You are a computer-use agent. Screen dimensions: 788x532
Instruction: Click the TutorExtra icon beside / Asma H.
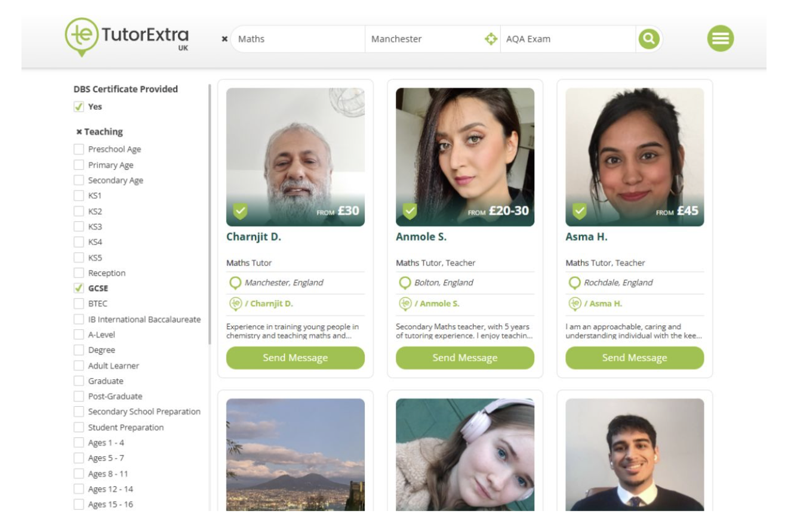574,304
